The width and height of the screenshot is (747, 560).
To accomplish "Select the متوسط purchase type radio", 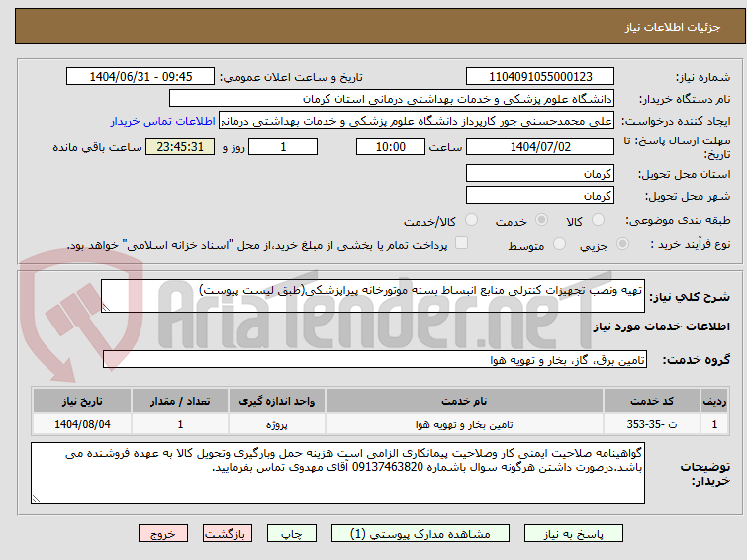I will point(559,244).
